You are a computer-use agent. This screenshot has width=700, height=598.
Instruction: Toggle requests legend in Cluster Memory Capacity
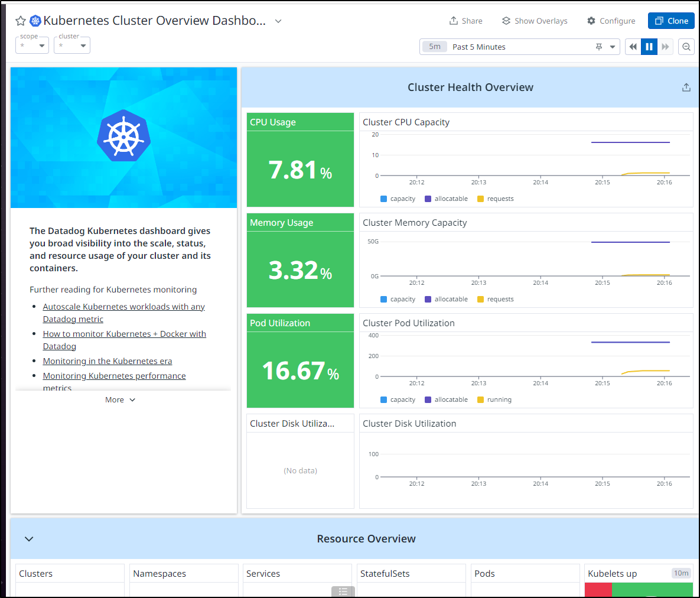point(496,299)
